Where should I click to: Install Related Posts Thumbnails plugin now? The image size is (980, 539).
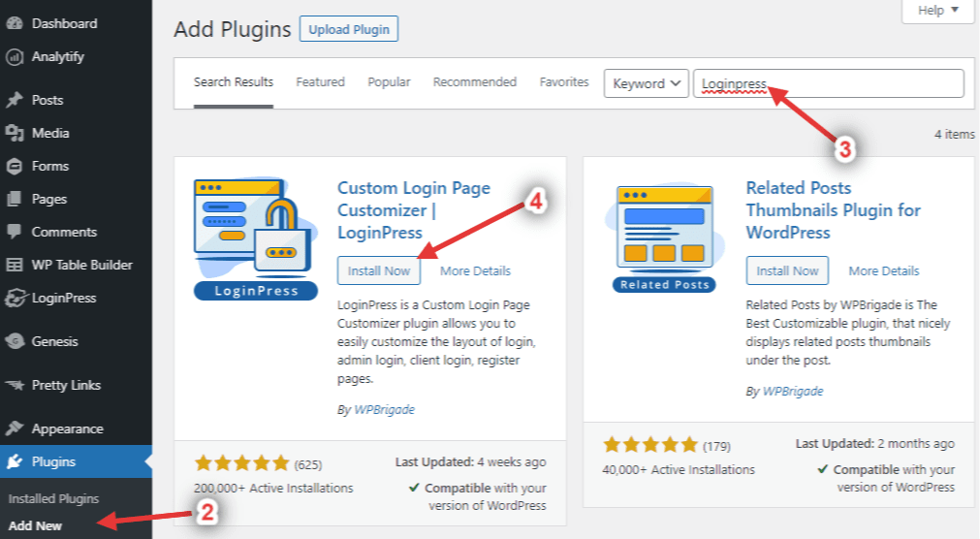[787, 270]
